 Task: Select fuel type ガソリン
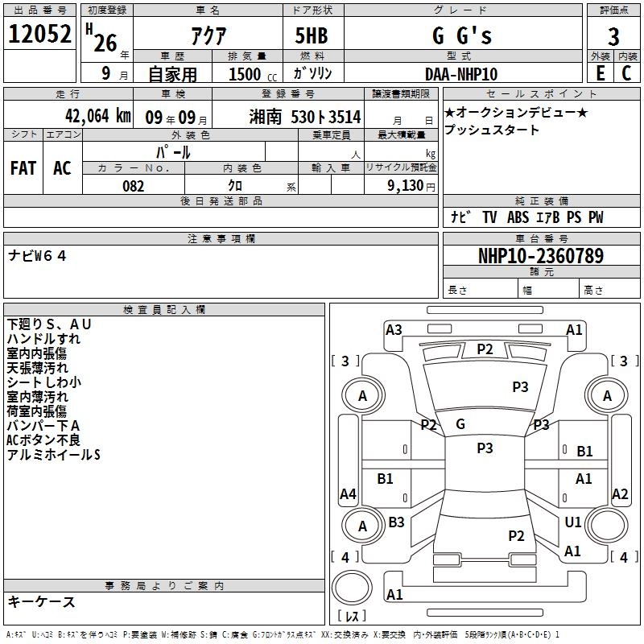point(312,73)
